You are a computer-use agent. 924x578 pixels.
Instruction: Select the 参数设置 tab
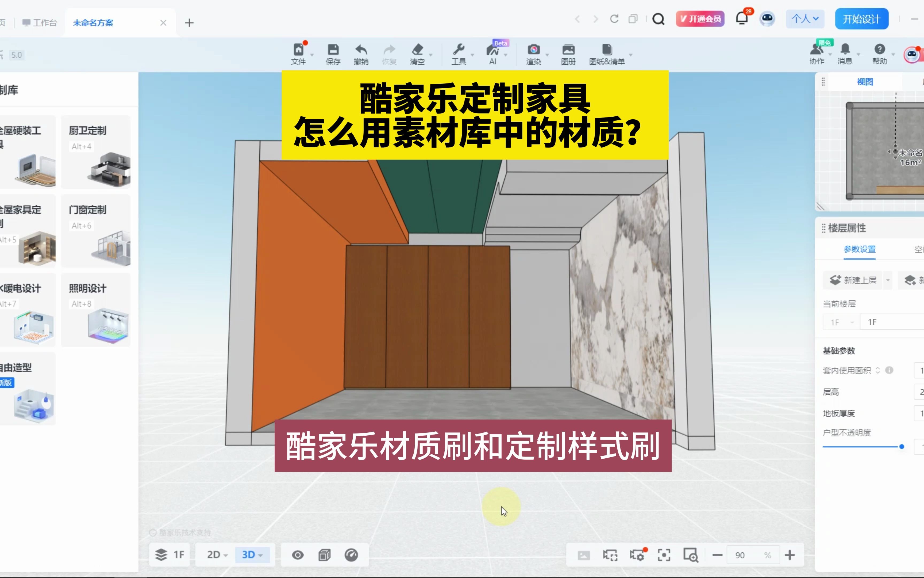pyautogui.click(x=860, y=249)
